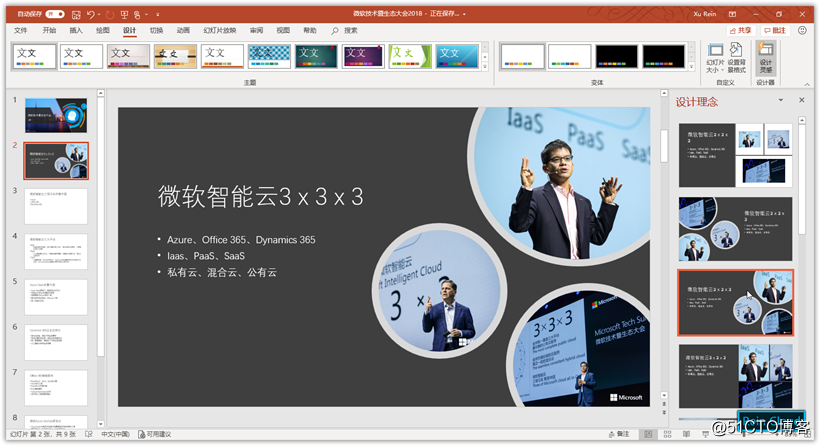Switch to Reading view icon
Viewport: 820px width, 446px height.
click(686, 434)
